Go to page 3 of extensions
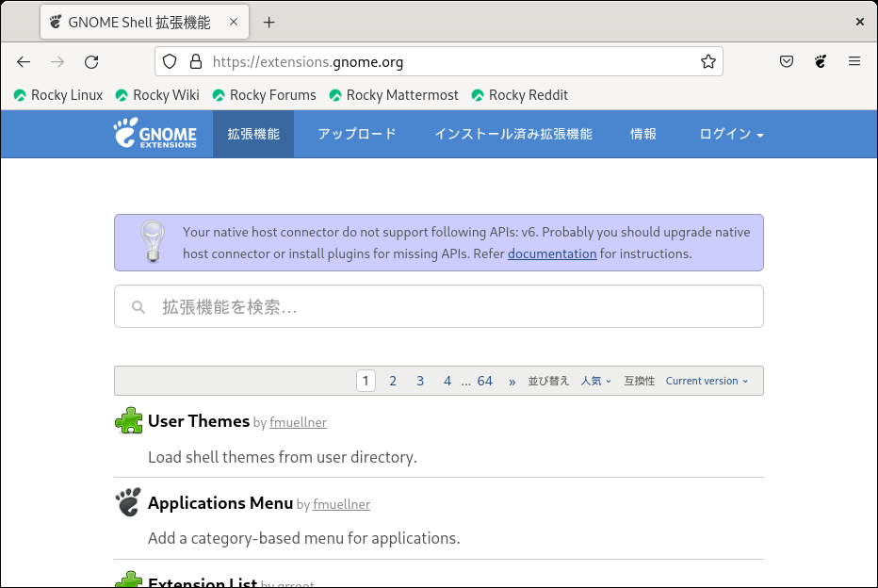The width and height of the screenshot is (878, 588). pyautogui.click(x=420, y=381)
